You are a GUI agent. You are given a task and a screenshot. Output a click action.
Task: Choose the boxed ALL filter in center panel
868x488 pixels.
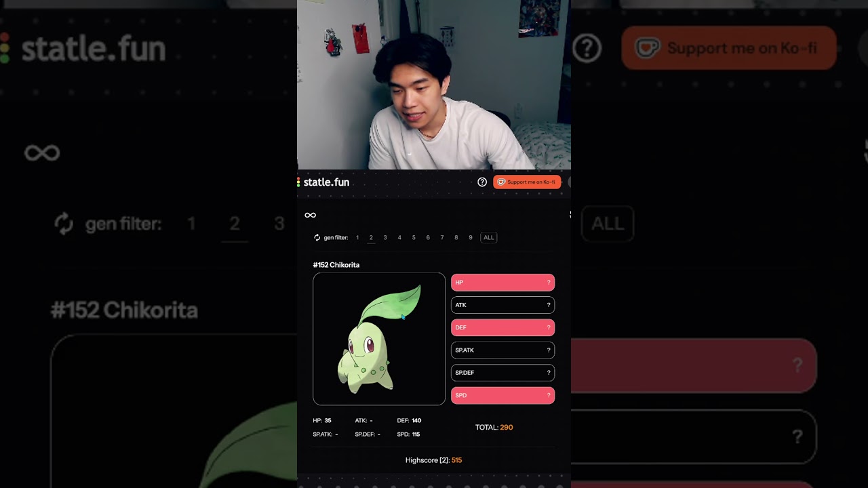[488, 238]
